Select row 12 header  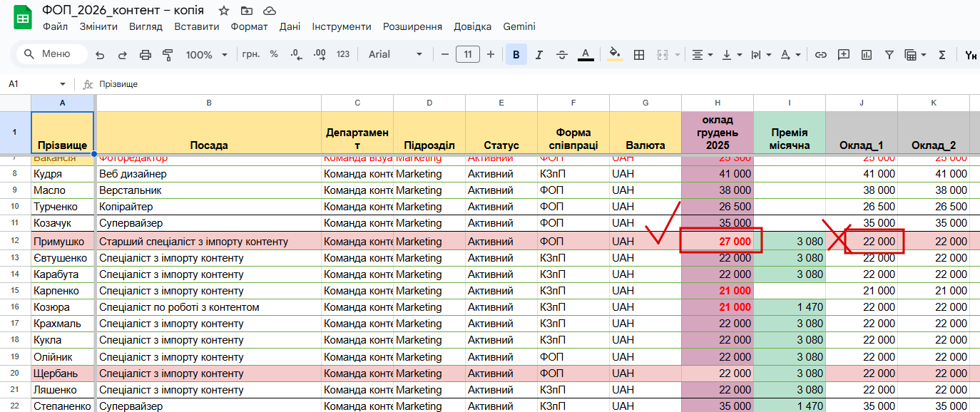tap(15, 242)
